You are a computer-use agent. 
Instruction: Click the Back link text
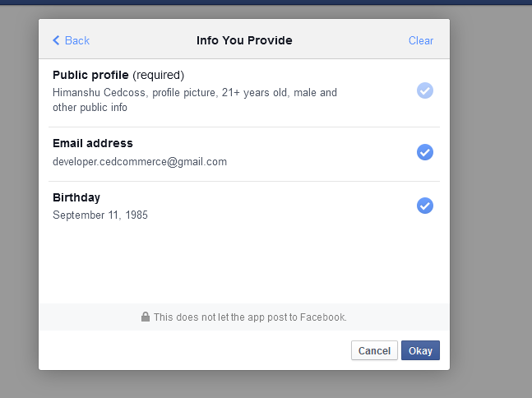click(77, 40)
